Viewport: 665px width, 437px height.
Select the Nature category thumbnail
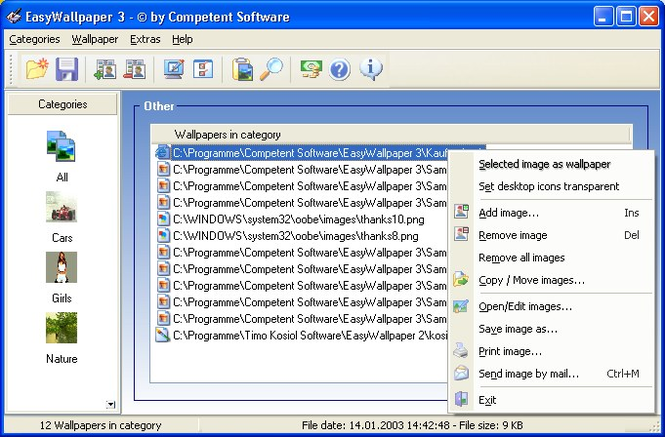(61, 328)
